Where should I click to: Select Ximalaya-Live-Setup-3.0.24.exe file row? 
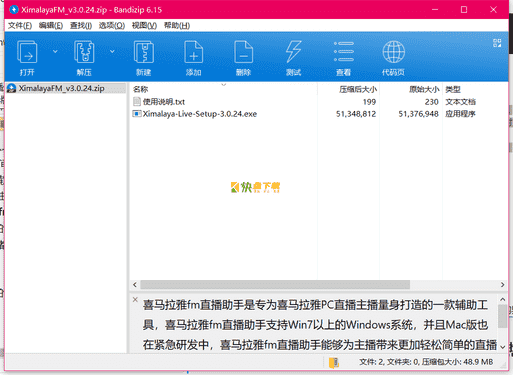click(x=319, y=114)
